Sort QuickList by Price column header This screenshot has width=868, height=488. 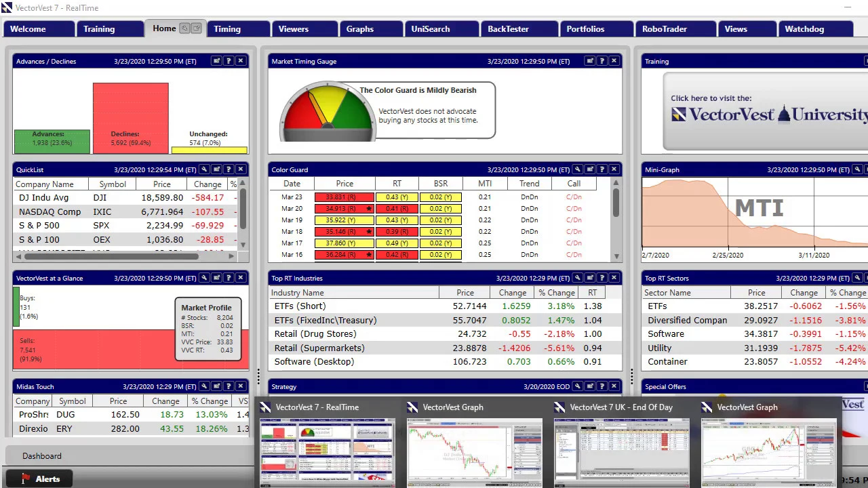(x=161, y=184)
